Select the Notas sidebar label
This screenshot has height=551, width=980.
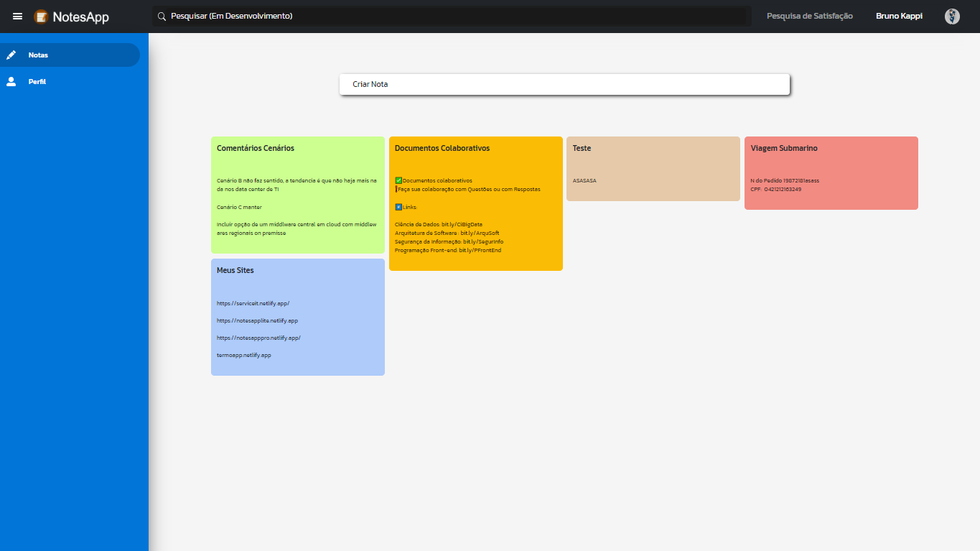coord(39,55)
